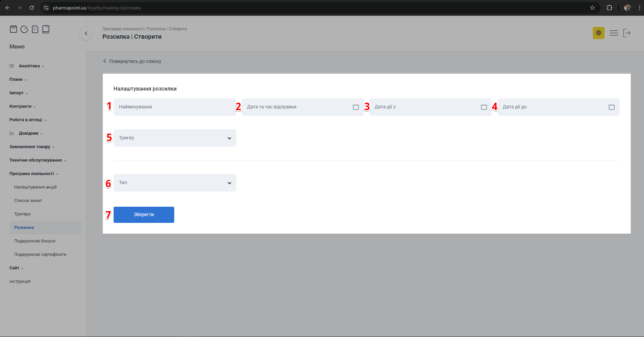Click the 'Найменування' input field
The width and height of the screenshot is (644, 337).
coord(175,107)
